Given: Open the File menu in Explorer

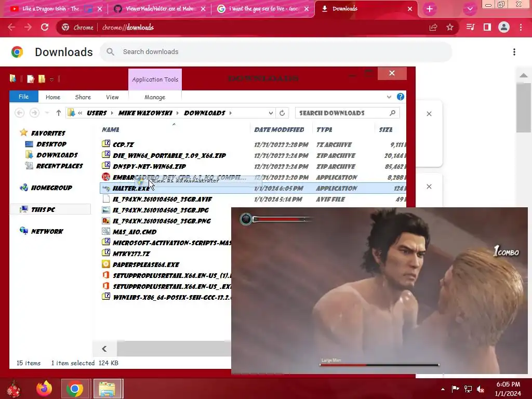Looking at the screenshot, I should pos(24,97).
